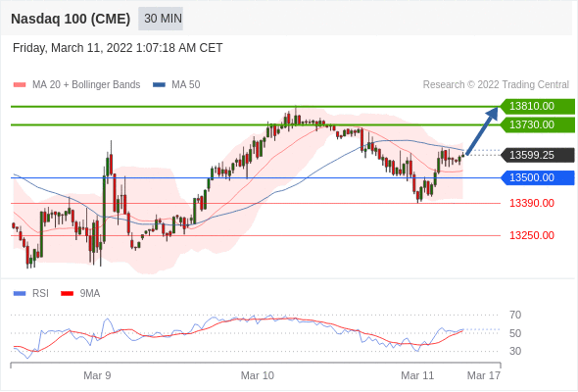The image size is (578, 392).
Task: Click the RSI 70 level label
Action: pos(515,315)
